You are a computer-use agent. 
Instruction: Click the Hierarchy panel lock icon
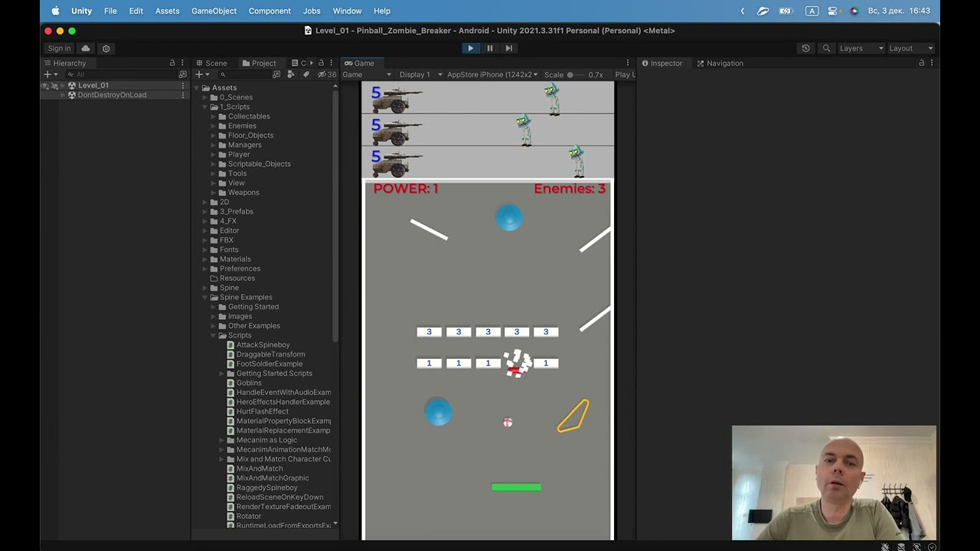(x=172, y=63)
